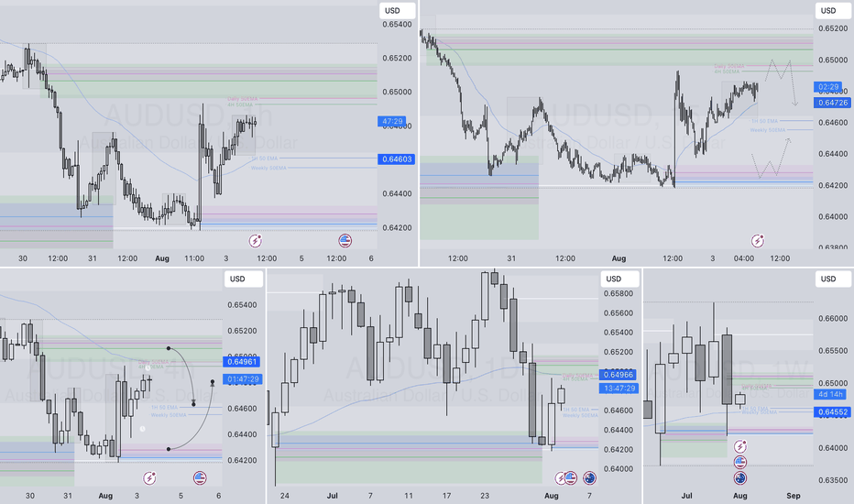Image resolution: width=854 pixels, height=504 pixels.
Task: Open the lightning-bolt event icon on the 4h chart
Action: click(x=149, y=477)
